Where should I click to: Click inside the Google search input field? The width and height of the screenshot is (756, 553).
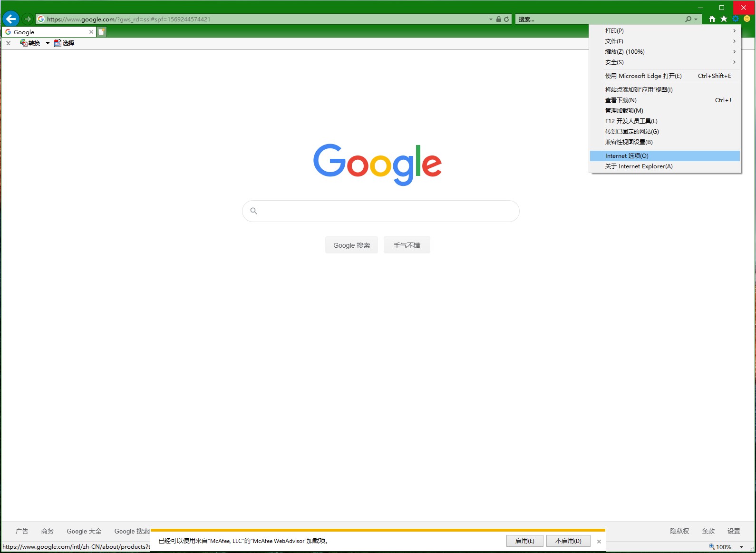pyautogui.click(x=381, y=211)
